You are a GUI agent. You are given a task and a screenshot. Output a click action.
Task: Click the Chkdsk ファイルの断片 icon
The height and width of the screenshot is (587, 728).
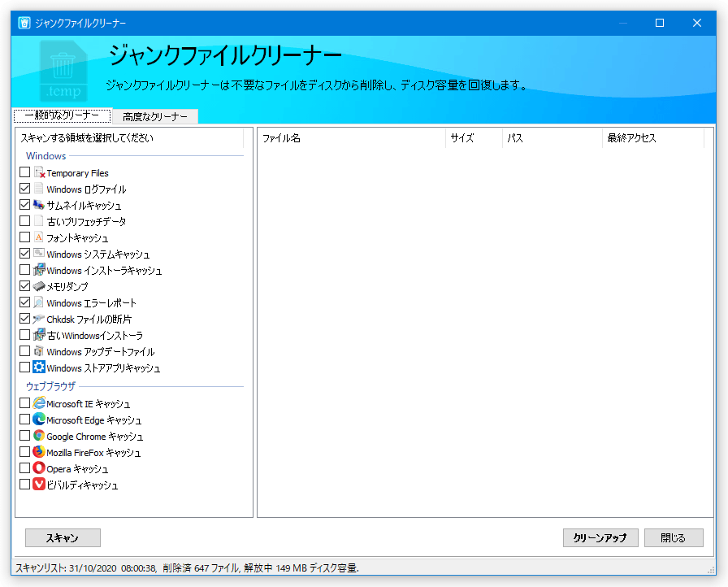pyautogui.click(x=39, y=319)
